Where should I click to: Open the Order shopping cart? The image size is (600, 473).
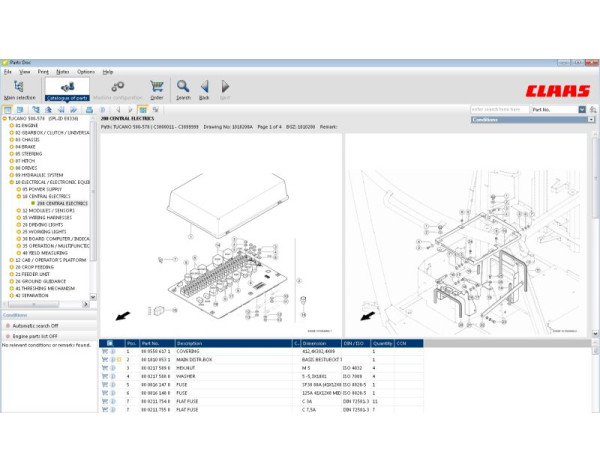pos(156,89)
